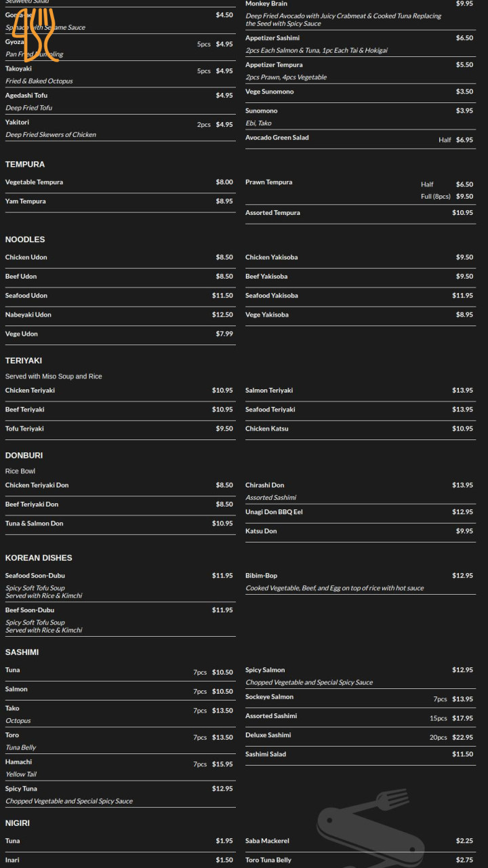
Task: Click the Salmon Teriyaki item
Action: tap(269, 391)
